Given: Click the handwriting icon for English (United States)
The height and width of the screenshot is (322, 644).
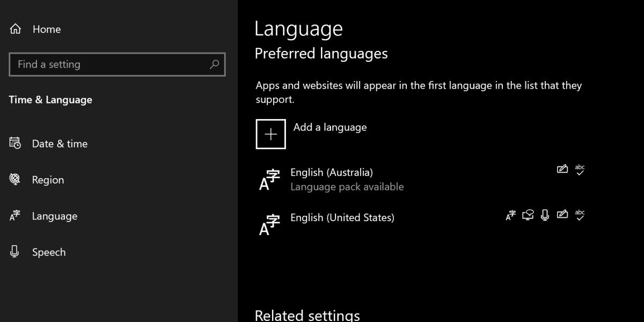Looking at the screenshot, I should point(562,215).
